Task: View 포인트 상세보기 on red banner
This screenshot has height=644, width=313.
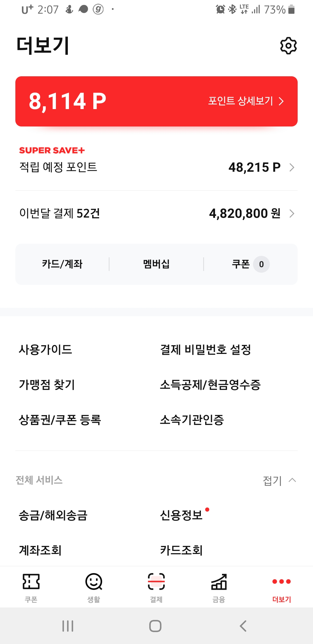Action: point(246,101)
